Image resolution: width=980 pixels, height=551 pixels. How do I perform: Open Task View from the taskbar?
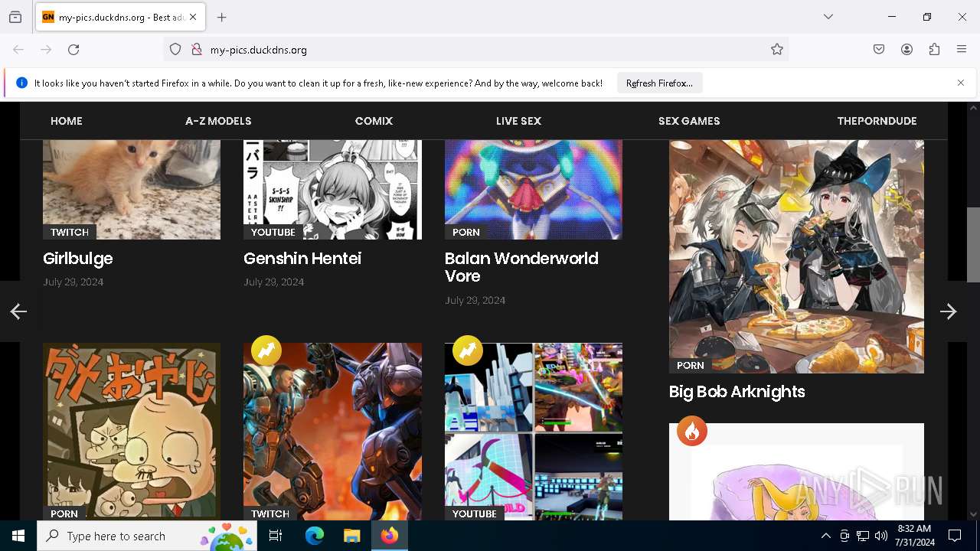pyautogui.click(x=276, y=536)
